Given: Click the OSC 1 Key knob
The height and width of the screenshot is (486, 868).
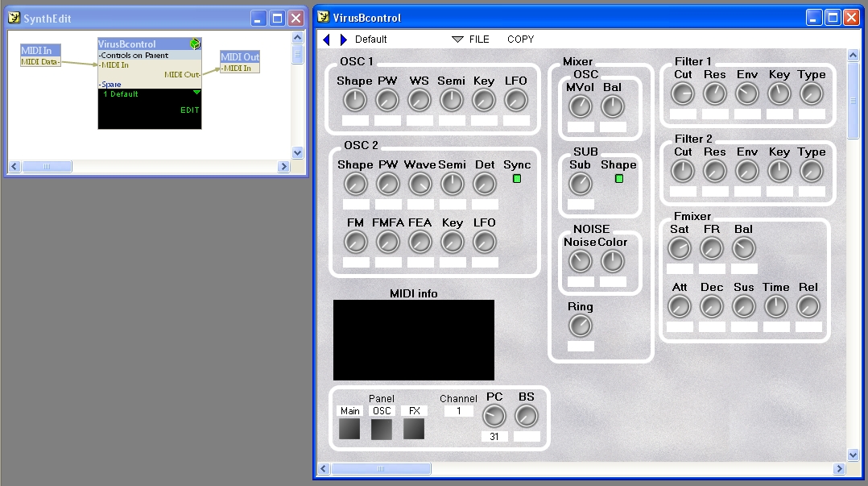Looking at the screenshot, I should coord(483,100).
